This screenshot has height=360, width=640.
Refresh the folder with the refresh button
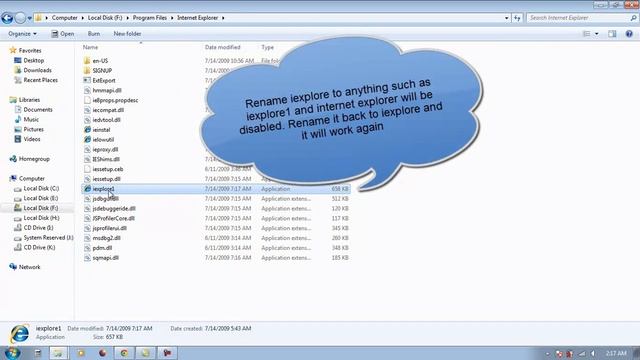click(x=518, y=18)
